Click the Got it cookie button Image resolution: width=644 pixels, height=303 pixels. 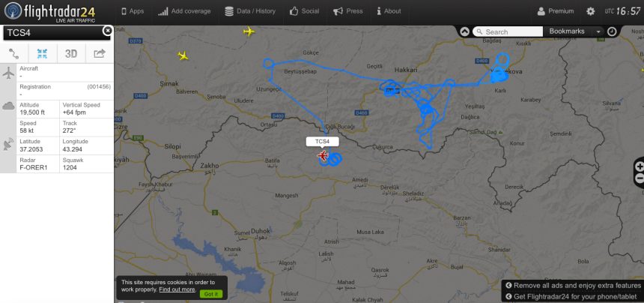[211, 294]
